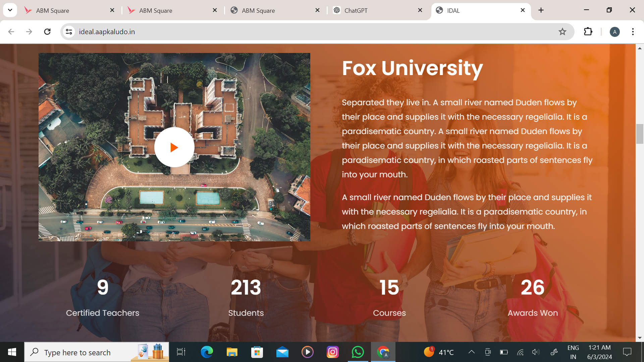Bookmark this page with the star icon
This screenshot has width=644, height=362.
click(562, 32)
